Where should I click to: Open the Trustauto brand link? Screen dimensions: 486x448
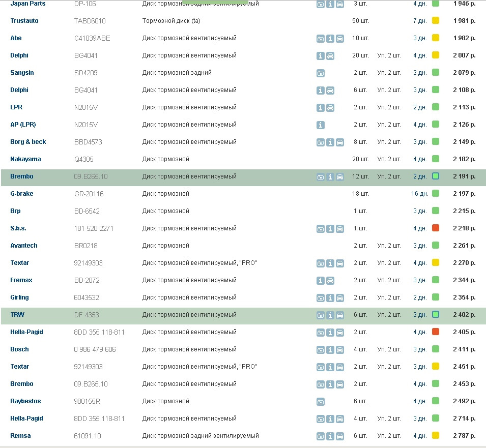tap(24, 21)
